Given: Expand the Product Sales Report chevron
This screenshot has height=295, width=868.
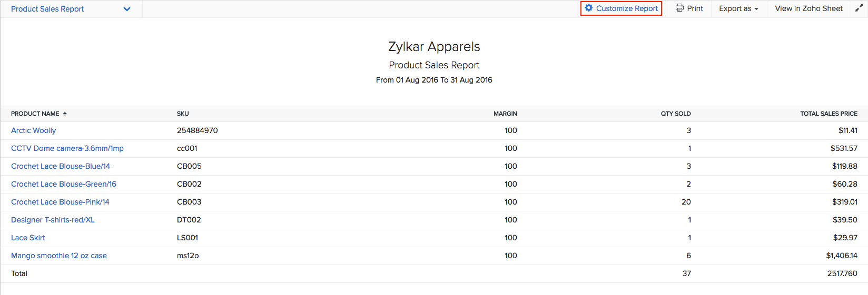Looking at the screenshot, I should tap(127, 9).
